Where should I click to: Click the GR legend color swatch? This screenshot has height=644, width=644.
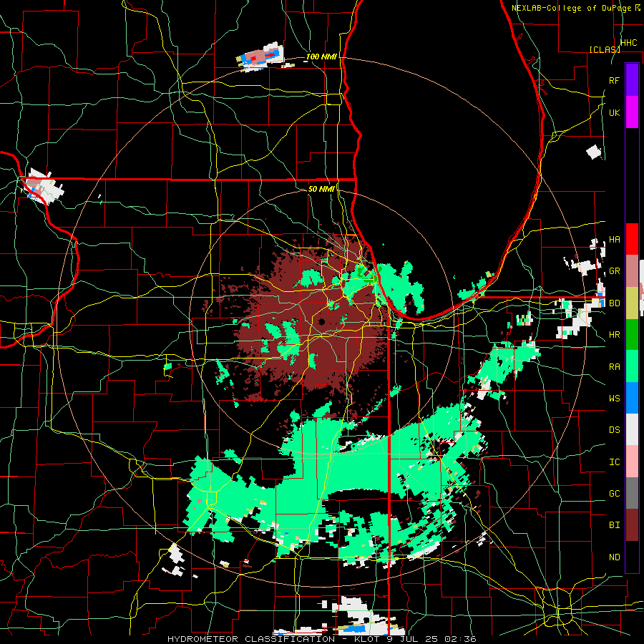(632, 271)
